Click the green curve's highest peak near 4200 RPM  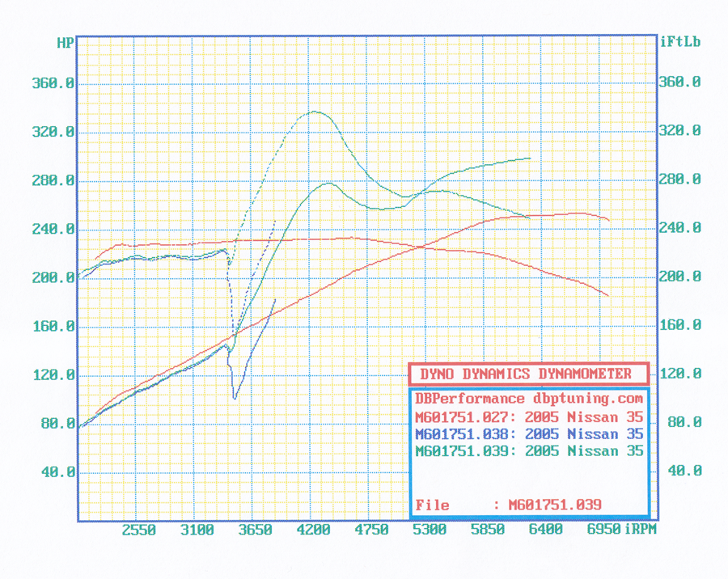pyautogui.click(x=315, y=112)
